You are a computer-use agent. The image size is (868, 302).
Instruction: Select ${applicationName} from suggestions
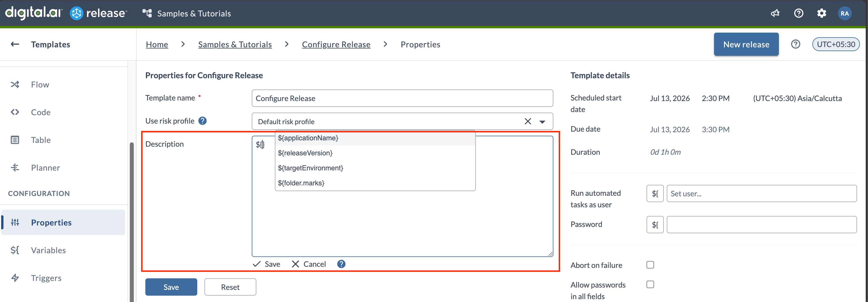coord(375,138)
